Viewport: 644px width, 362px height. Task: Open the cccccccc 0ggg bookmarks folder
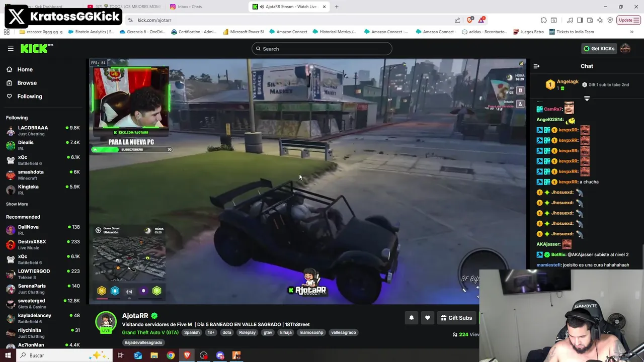click(41, 32)
